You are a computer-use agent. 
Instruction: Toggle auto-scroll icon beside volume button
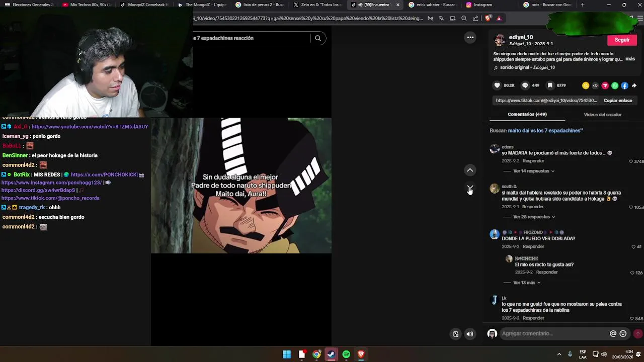[456, 334]
